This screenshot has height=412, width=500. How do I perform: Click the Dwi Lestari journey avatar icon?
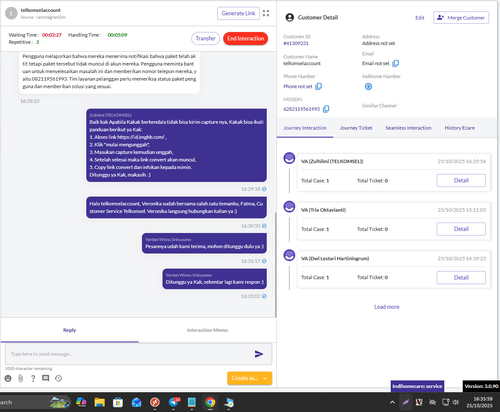(x=289, y=255)
